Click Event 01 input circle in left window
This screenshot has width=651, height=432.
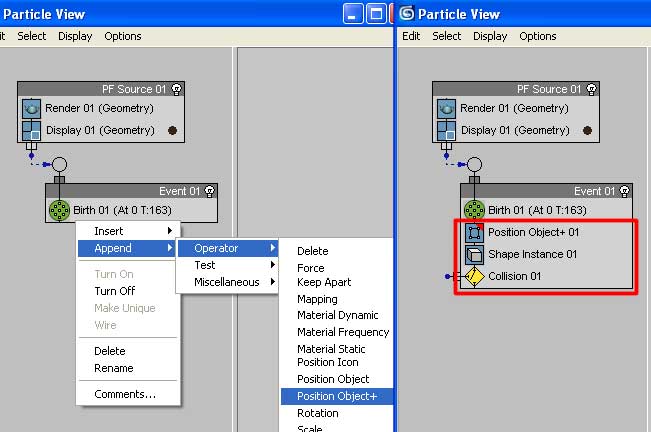coord(59,164)
